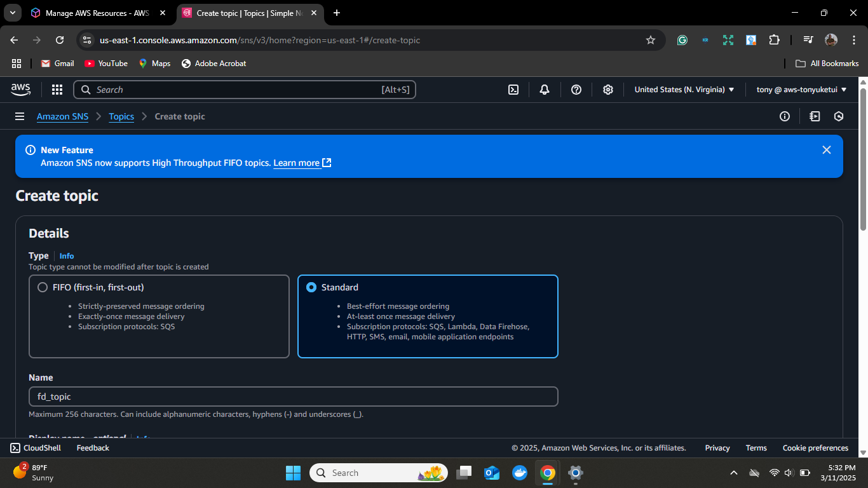This screenshot has height=488, width=868.
Task: Show hidden system tray icons
Action: click(x=734, y=473)
